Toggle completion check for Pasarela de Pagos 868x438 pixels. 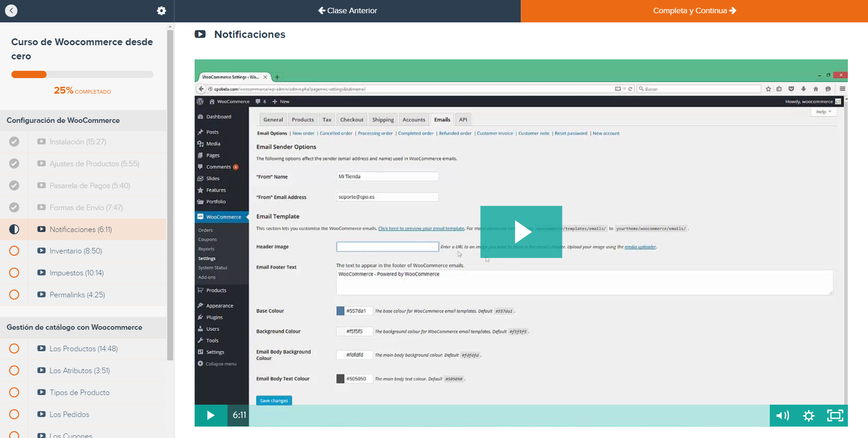coord(14,185)
